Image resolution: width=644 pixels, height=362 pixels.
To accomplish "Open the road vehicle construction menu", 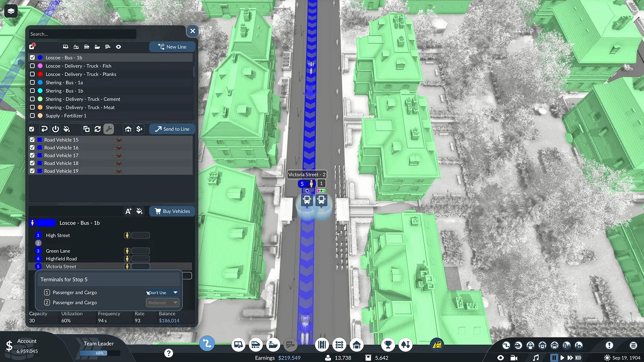I will [238, 345].
